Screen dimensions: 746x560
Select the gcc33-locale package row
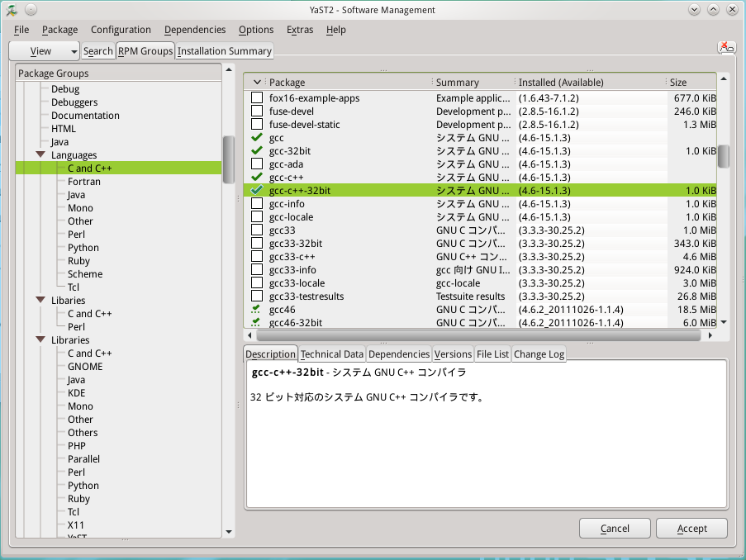[x=479, y=283]
